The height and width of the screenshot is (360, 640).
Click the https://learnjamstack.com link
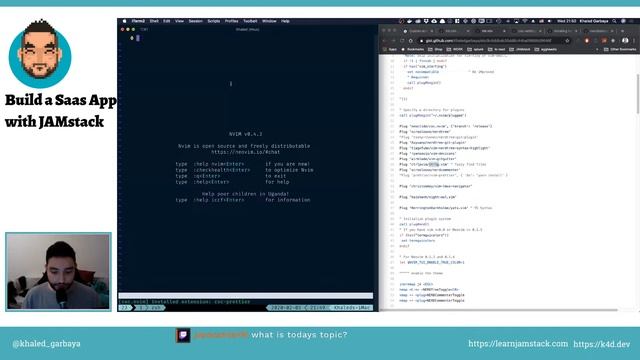pos(518,344)
